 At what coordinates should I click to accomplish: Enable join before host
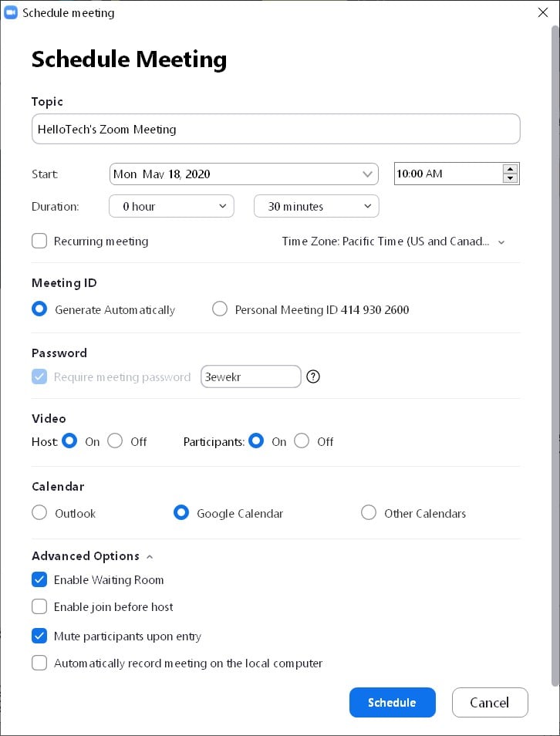click(x=39, y=606)
